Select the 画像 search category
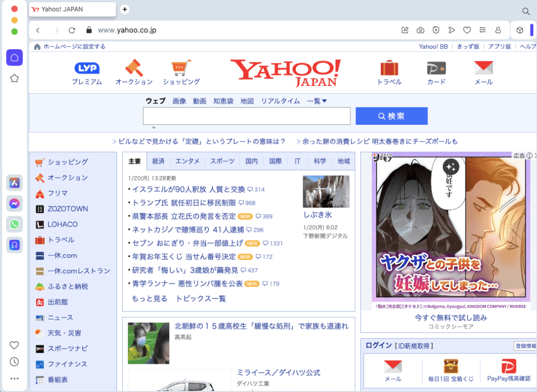The image size is (537, 392). (x=179, y=101)
